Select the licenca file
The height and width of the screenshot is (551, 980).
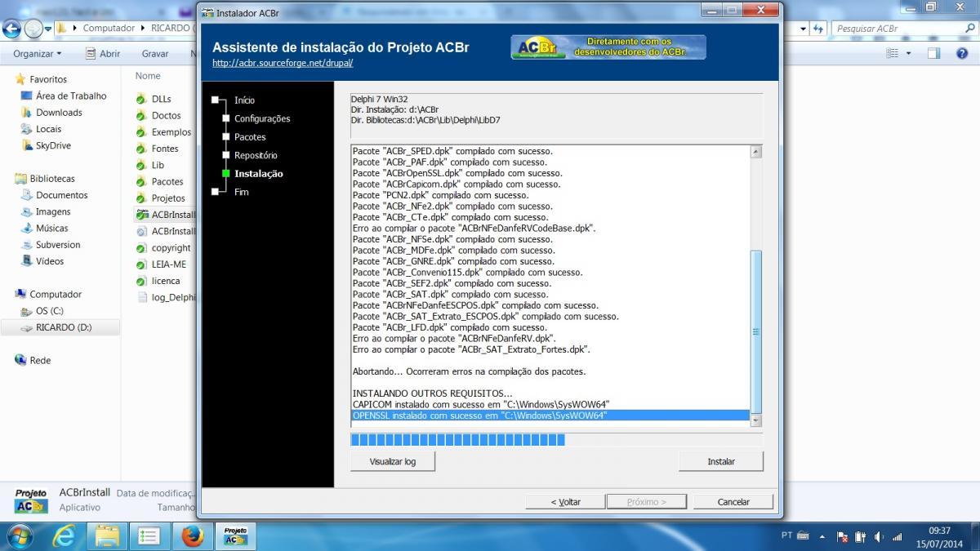(165, 281)
